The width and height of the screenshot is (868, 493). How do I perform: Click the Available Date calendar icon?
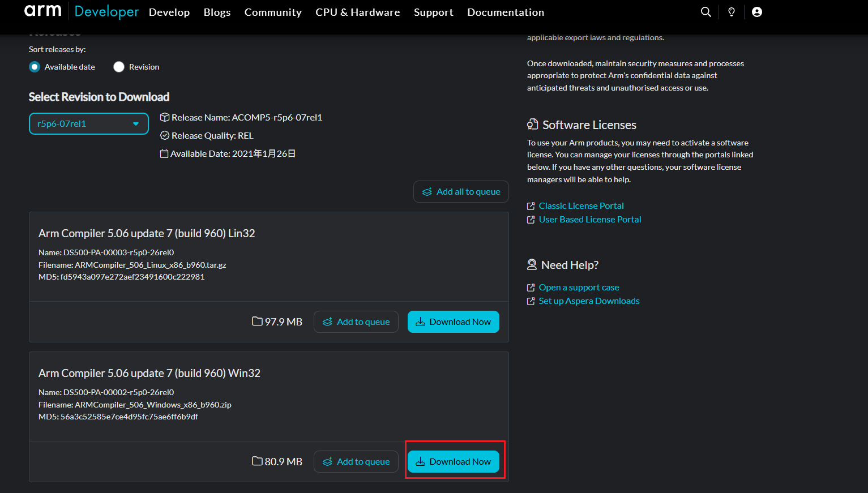[164, 153]
